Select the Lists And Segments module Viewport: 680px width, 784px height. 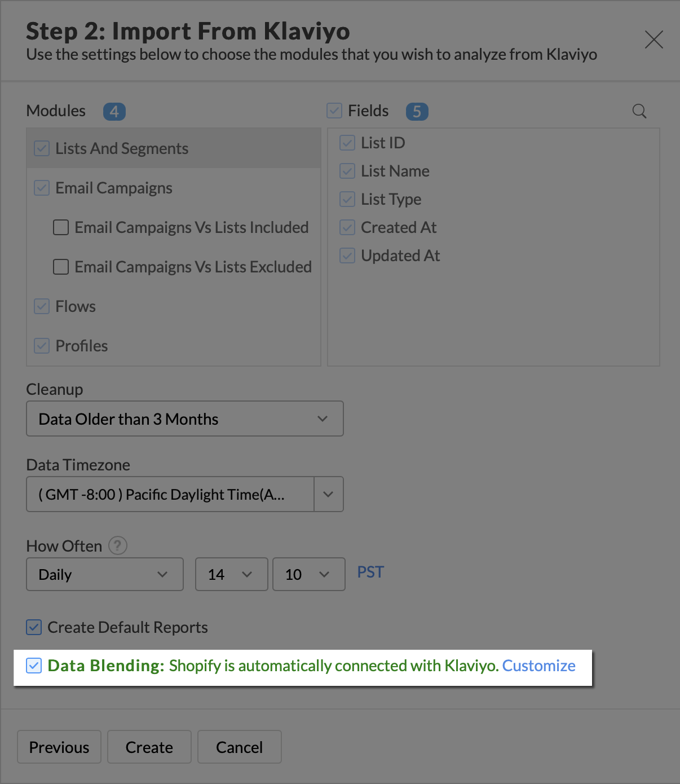[122, 148]
